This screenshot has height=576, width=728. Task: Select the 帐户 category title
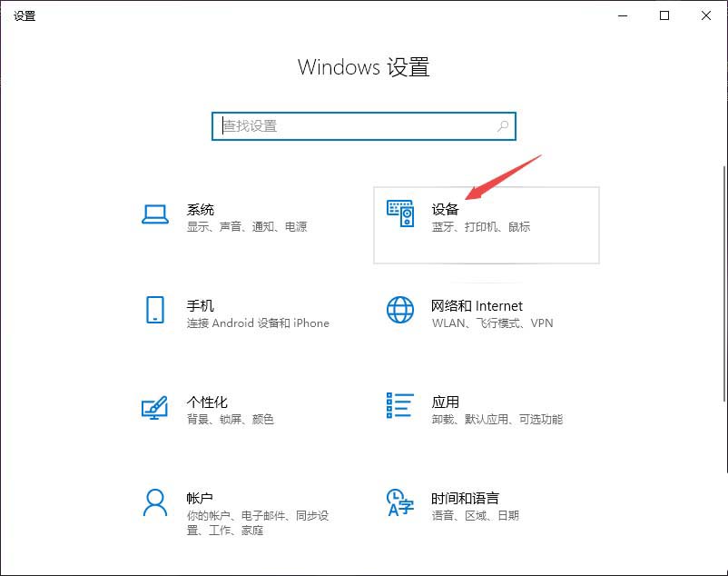(x=200, y=499)
